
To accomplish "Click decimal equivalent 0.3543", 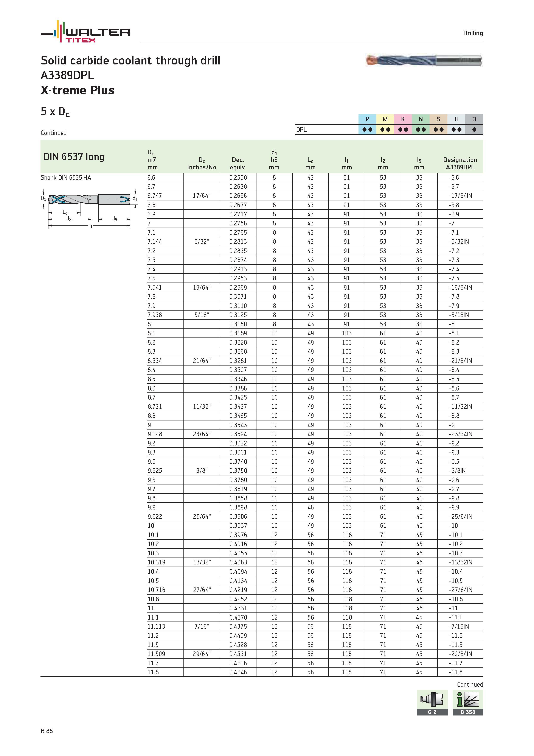I will click(x=238, y=425).
